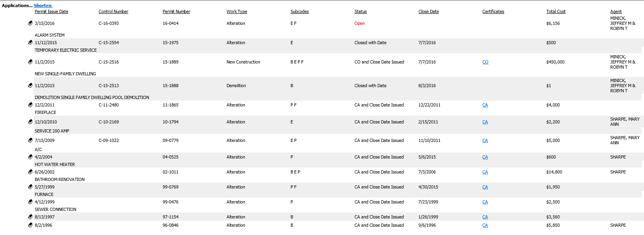Open the CO certificate link
This screenshot has width=644, height=235.
[485, 62]
